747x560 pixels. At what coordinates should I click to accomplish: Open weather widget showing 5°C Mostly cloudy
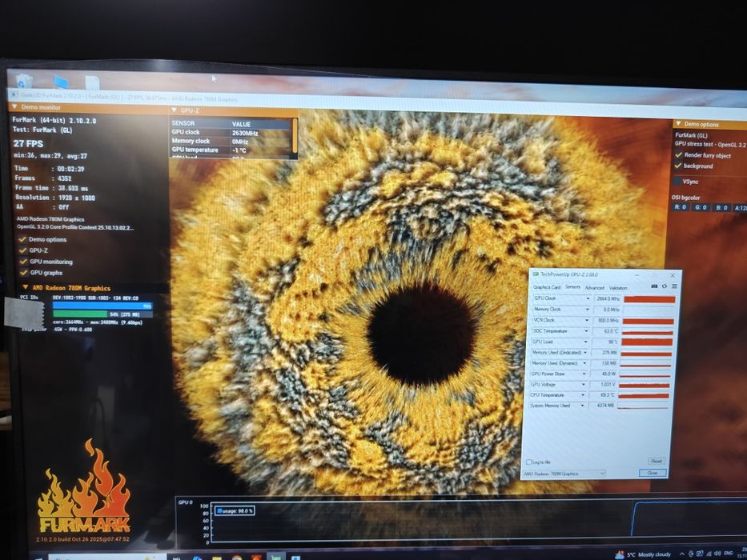pos(643,554)
